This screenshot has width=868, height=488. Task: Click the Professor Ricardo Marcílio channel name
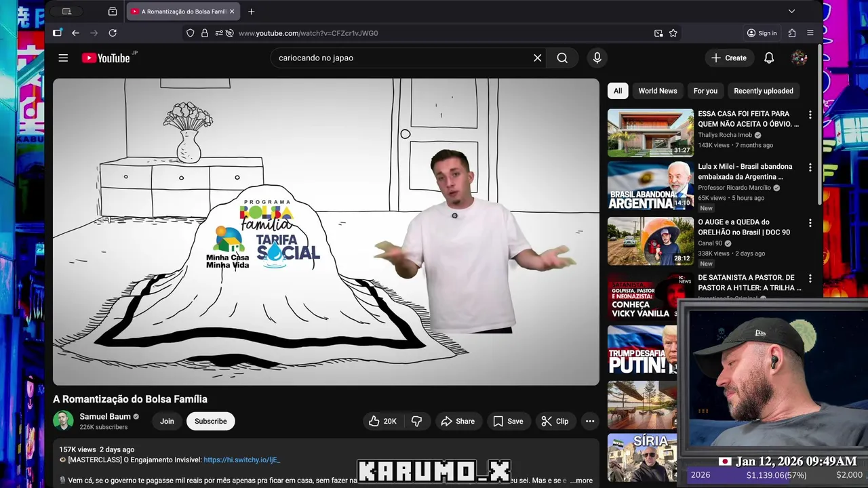click(x=734, y=188)
